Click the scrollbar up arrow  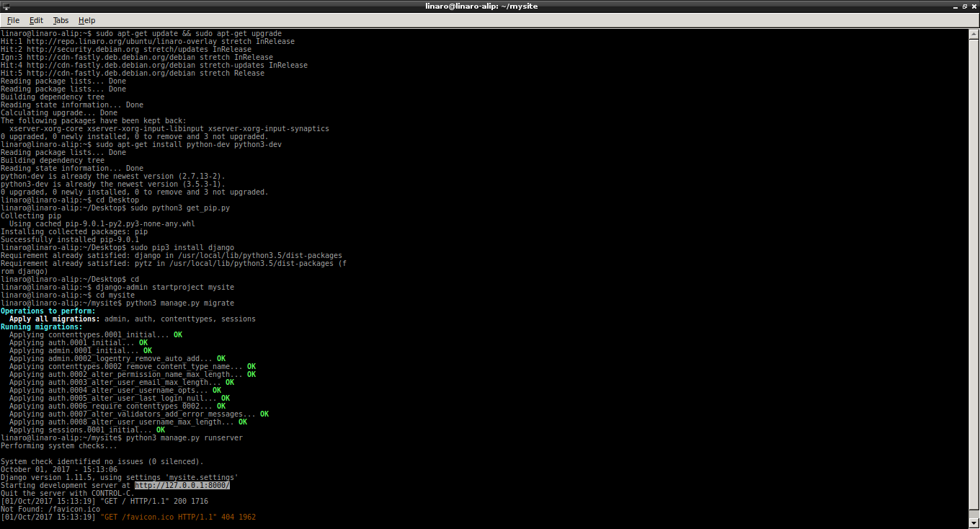pos(974,34)
